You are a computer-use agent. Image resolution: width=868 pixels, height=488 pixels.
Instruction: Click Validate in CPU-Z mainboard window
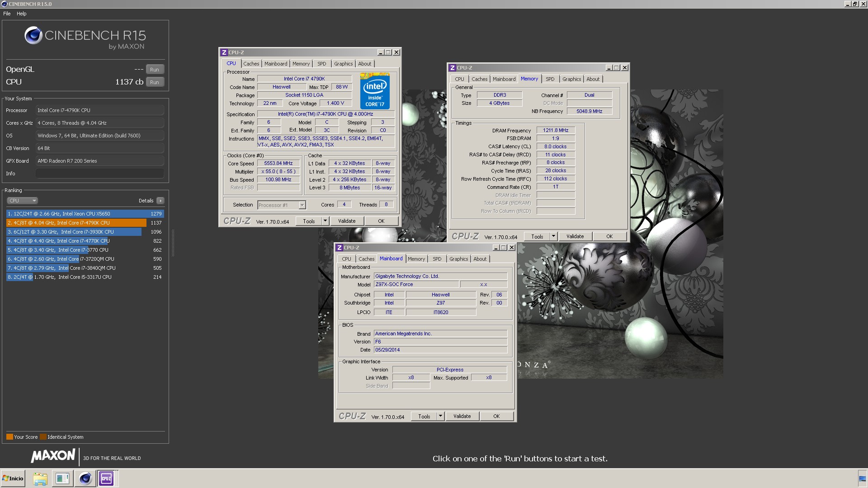click(x=462, y=416)
